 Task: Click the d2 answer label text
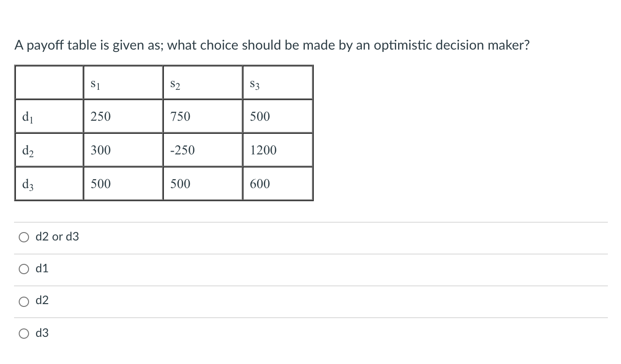(x=43, y=301)
